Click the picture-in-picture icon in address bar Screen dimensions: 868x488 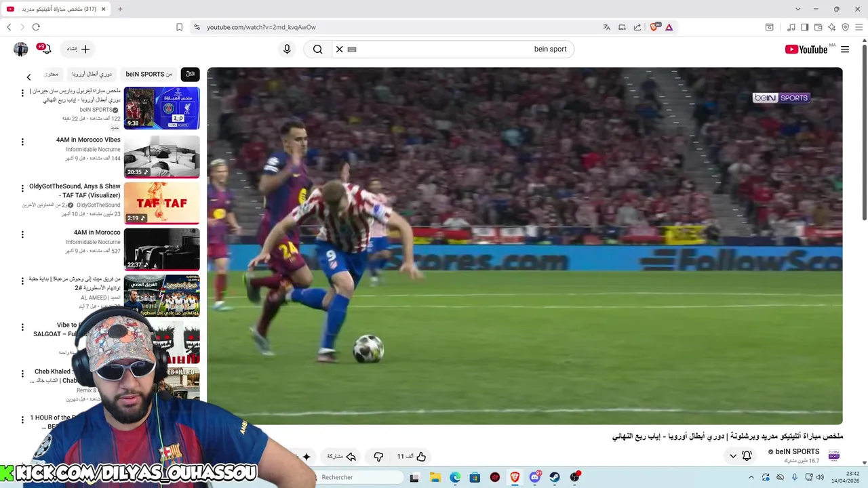pyautogui.click(x=622, y=27)
